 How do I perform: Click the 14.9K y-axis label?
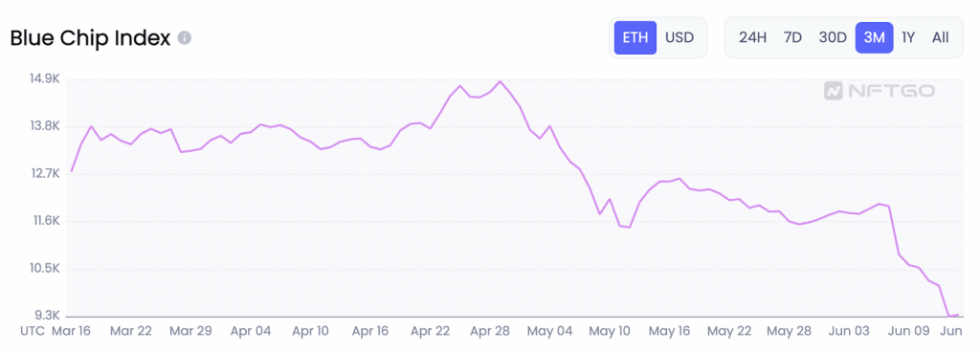coord(45,79)
